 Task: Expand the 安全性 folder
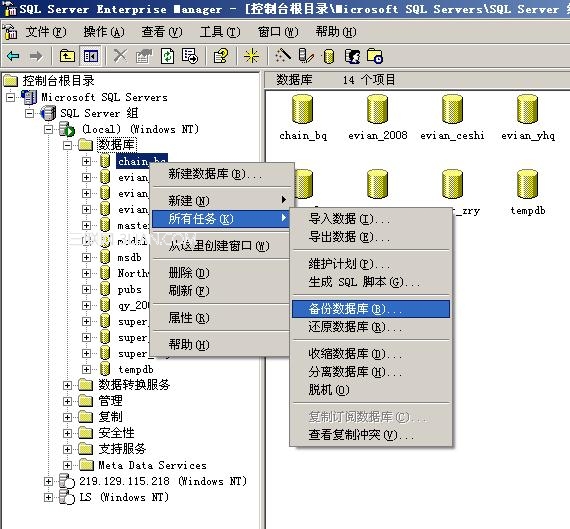[67, 433]
